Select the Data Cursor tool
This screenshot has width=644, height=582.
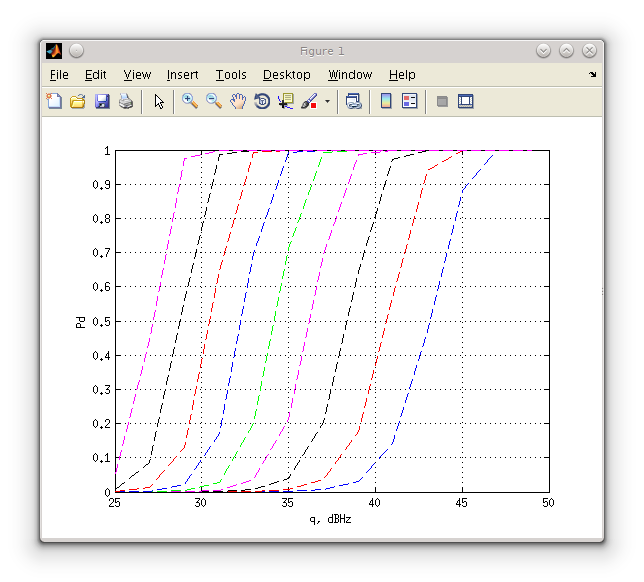tap(286, 101)
